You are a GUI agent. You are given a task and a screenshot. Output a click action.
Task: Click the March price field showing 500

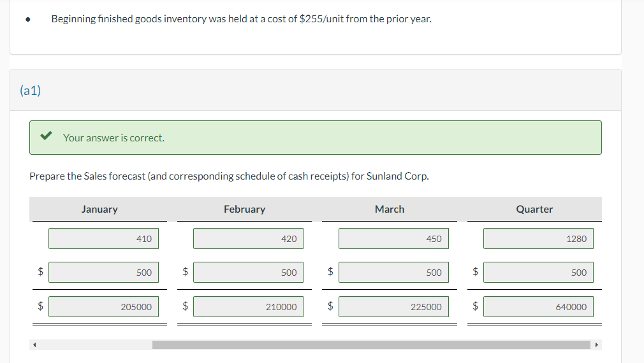click(393, 273)
